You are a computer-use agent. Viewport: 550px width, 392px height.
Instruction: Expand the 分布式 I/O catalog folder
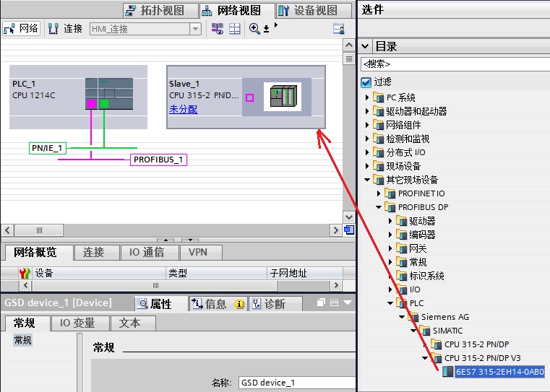point(367,152)
